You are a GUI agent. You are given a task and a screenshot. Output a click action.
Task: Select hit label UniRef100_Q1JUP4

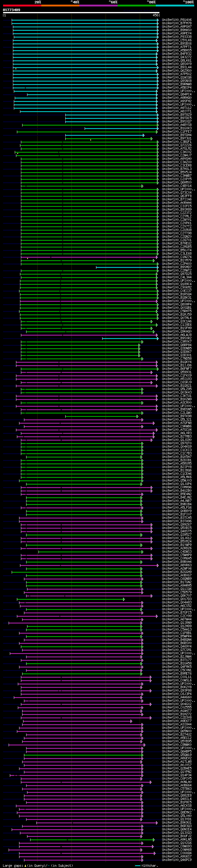click(177, 484)
